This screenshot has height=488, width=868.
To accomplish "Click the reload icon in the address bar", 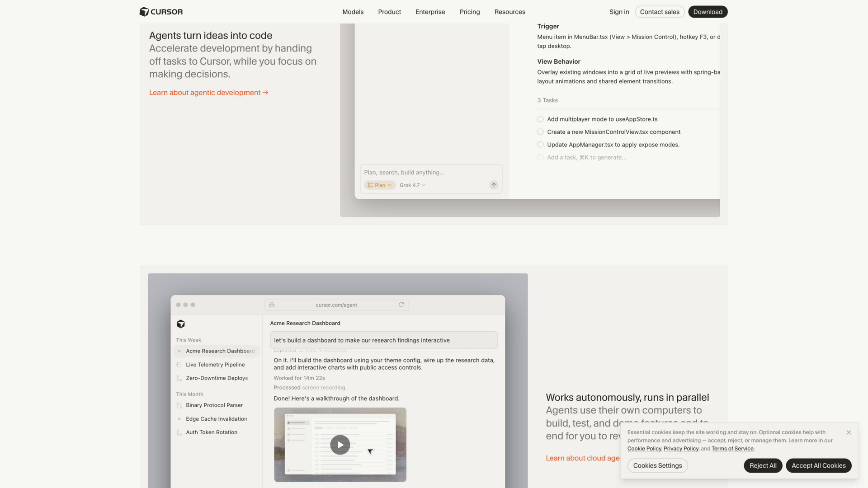I will [x=401, y=305].
